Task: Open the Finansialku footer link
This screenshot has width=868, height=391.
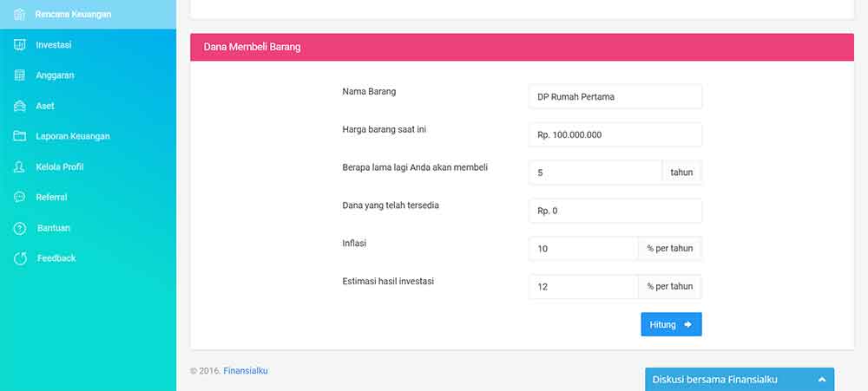Action: point(246,370)
